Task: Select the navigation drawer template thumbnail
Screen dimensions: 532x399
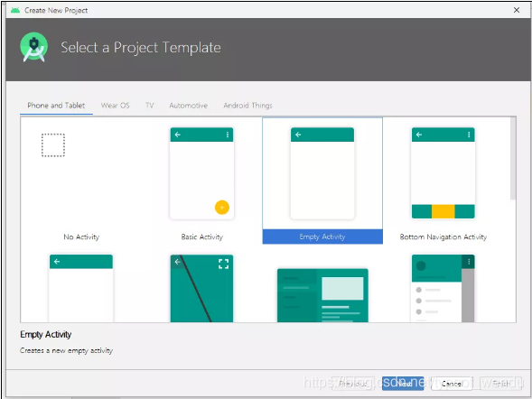Action: [443, 288]
